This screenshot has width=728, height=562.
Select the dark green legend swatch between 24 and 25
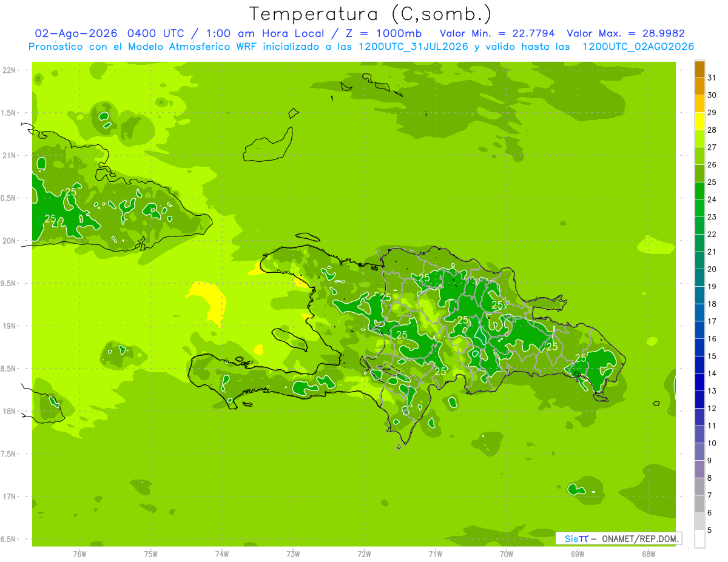click(699, 191)
